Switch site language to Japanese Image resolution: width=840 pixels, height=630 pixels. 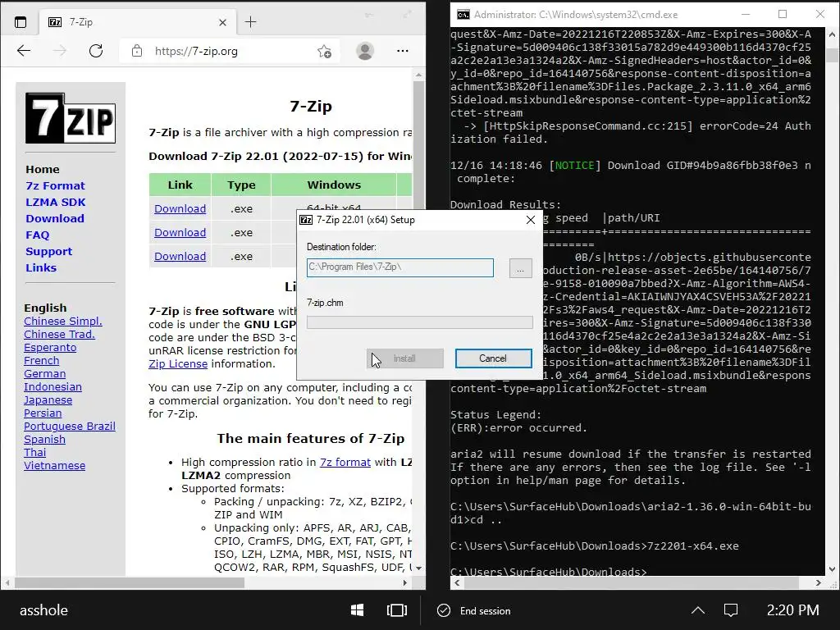[48, 400]
